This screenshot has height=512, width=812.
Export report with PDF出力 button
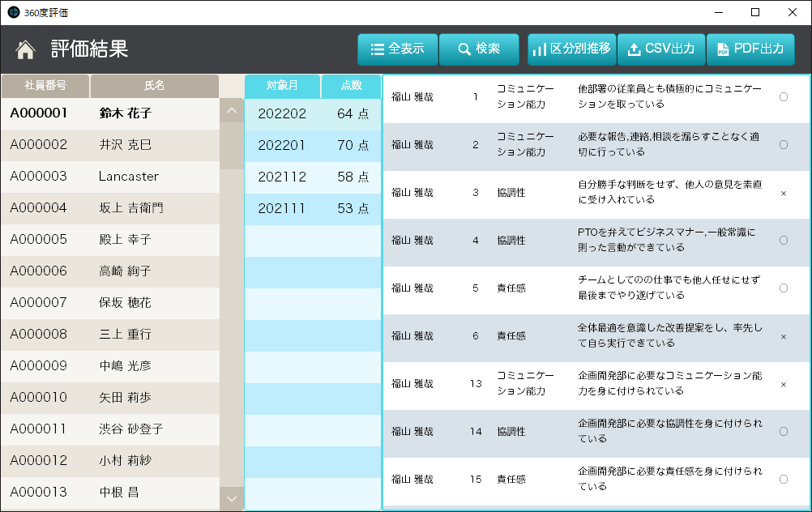tap(750, 49)
